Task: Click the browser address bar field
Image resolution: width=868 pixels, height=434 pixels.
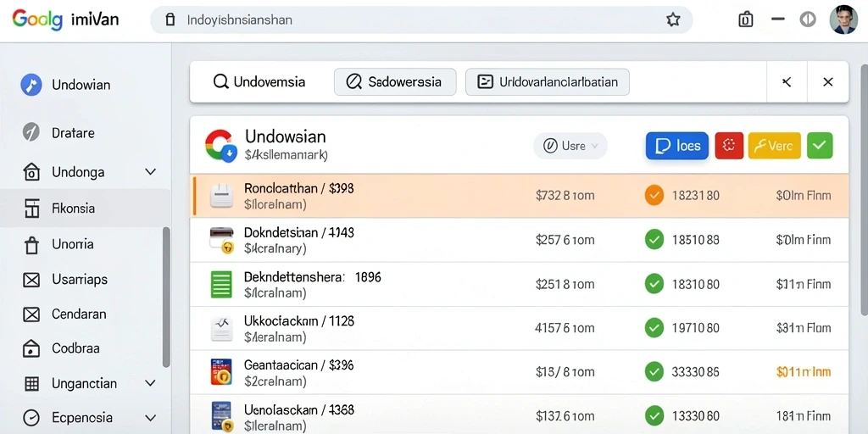Action: [x=421, y=20]
